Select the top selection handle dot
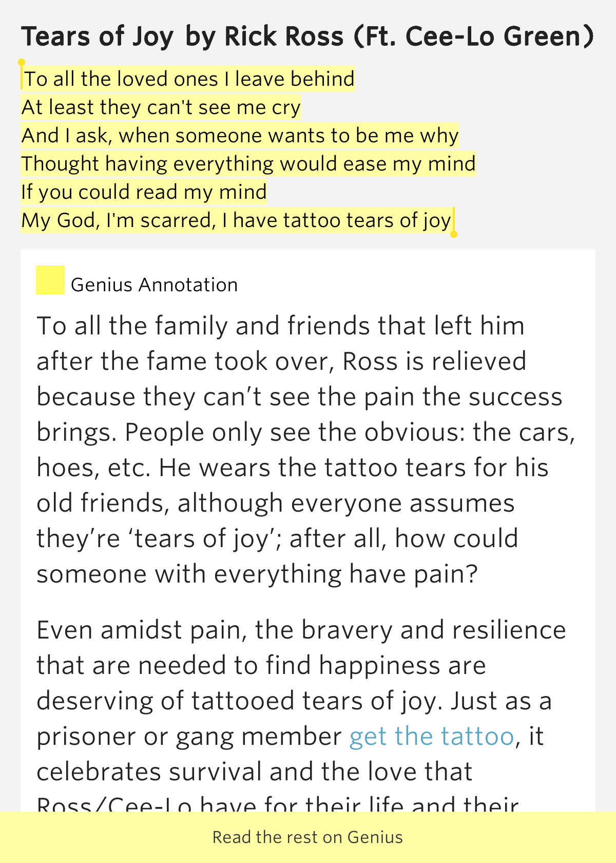This screenshot has height=863, width=616. tap(22, 63)
